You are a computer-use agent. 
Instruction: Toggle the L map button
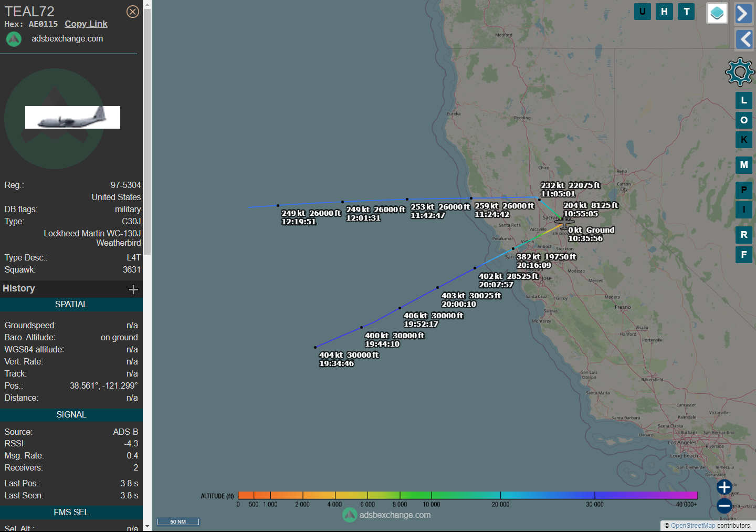point(744,100)
